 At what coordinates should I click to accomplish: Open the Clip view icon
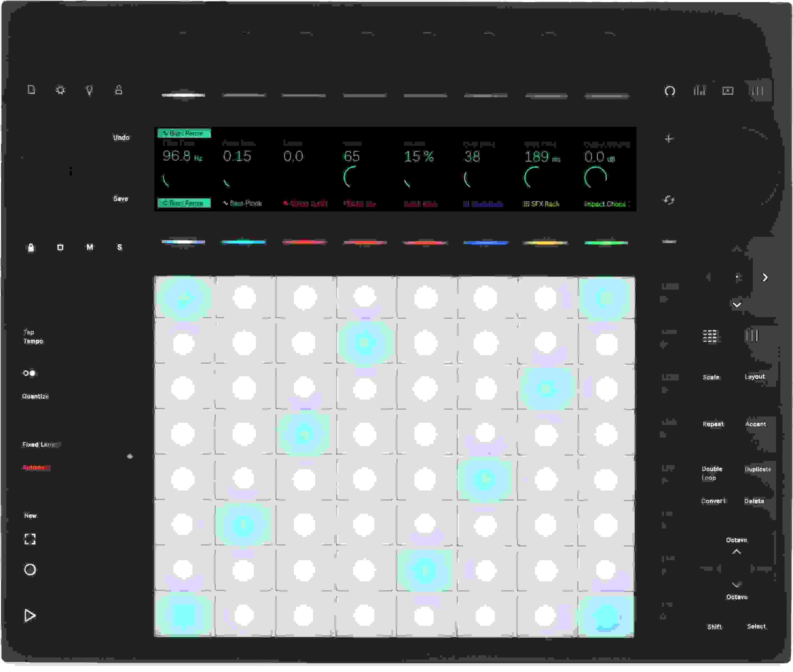pyautogui.click(x=728, y=90)
